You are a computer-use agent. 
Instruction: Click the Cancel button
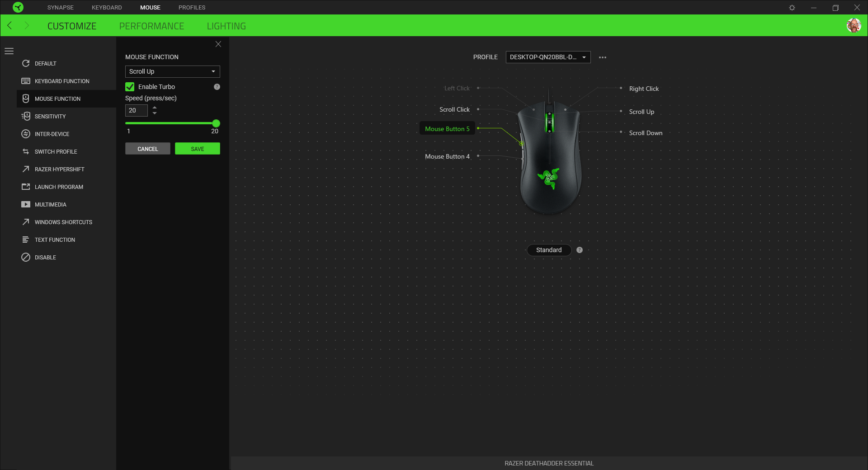(148, 149)
